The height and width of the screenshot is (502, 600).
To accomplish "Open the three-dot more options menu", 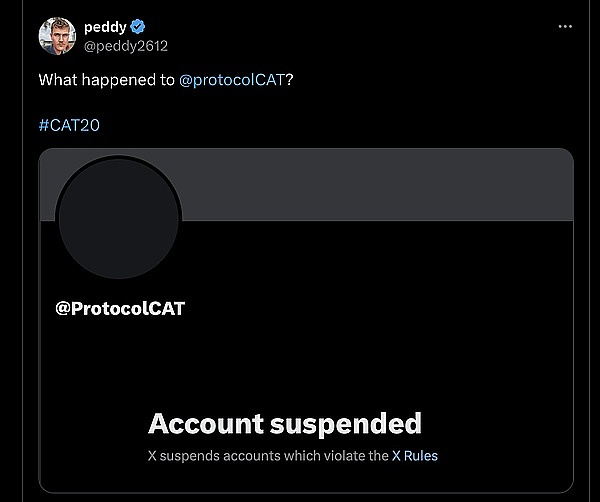I will 566,26.
